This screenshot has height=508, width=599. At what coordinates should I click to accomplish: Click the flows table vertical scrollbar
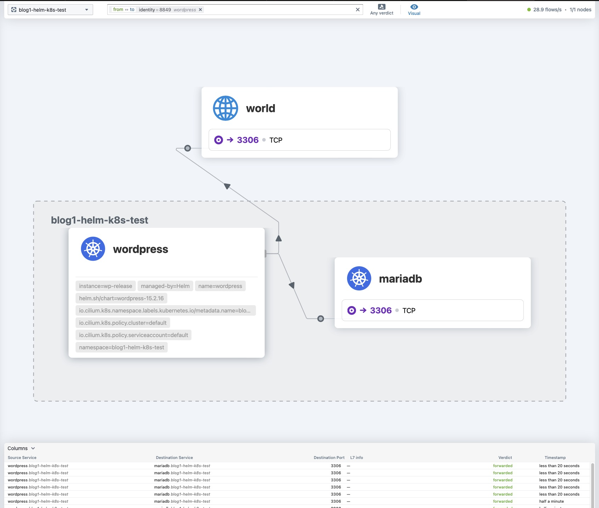click(x=593, y=485)
